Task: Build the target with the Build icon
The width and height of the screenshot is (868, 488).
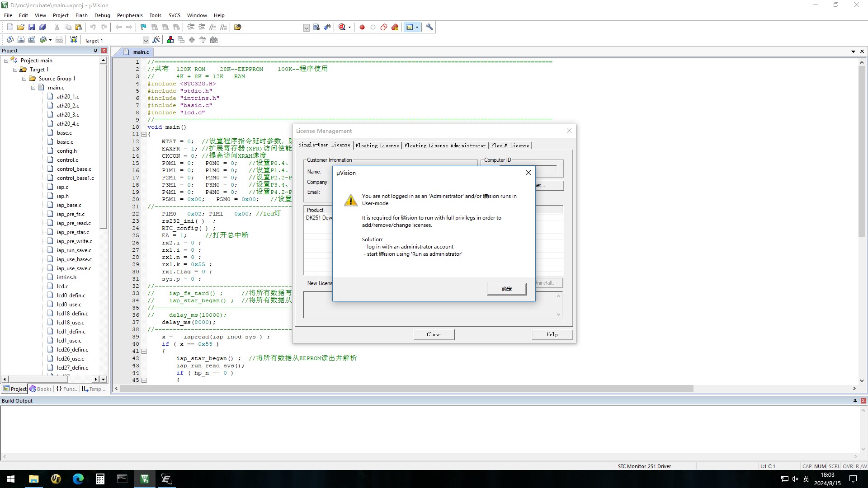Action: [21, 40]
